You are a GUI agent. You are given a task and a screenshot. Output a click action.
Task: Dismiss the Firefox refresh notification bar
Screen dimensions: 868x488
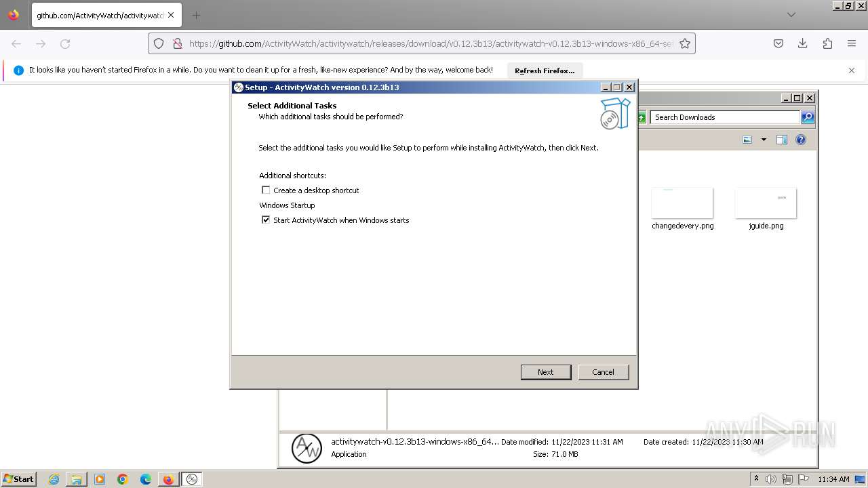point(852,70)
